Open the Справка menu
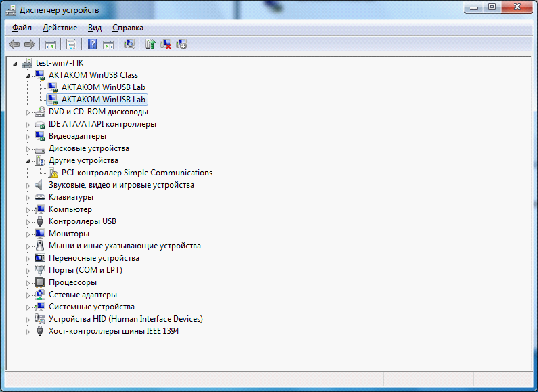 [x=128, y=28]
